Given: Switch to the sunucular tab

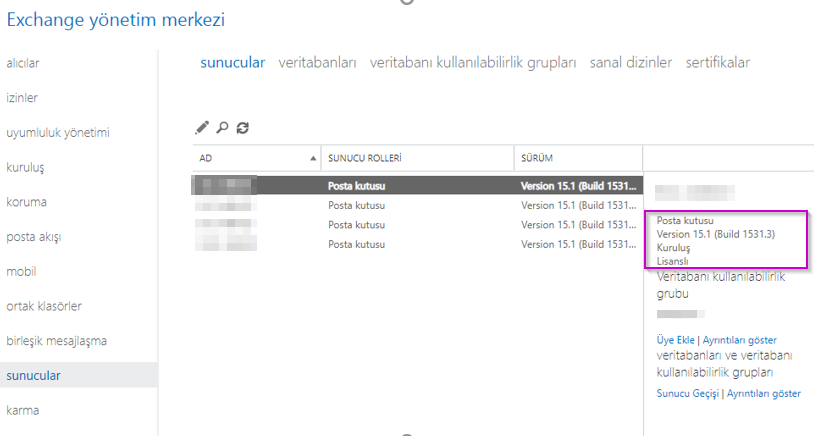Looking at the screenshot, I should [x=233, y=63].
